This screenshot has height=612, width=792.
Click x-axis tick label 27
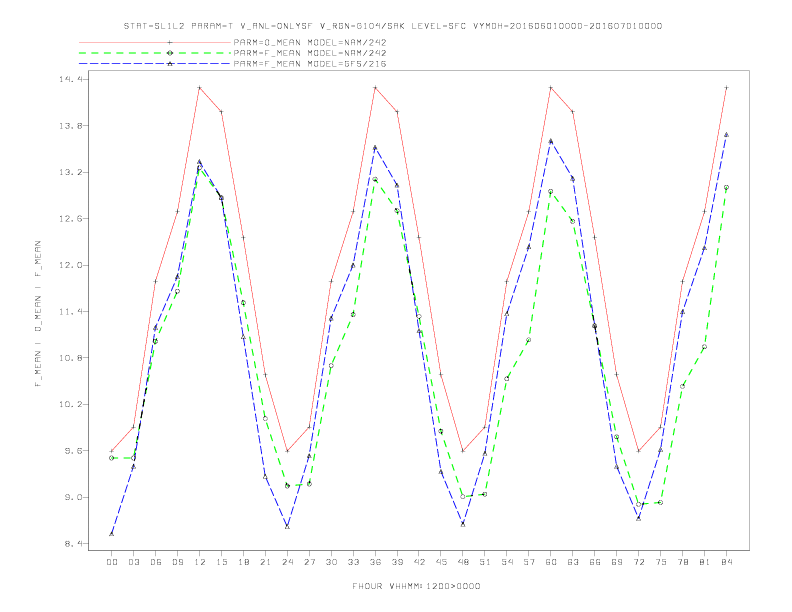[x=309, y=562]
